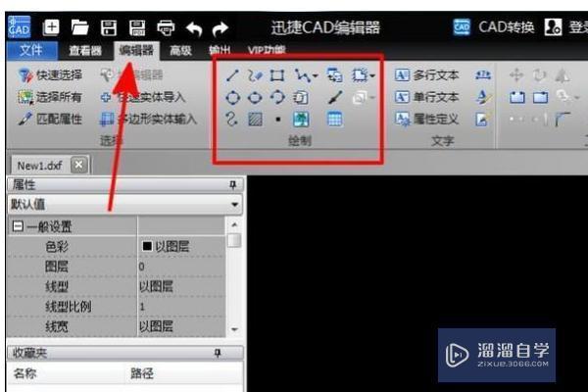
Task: Click the 名称 column header
Action: [x=24, y=373]
